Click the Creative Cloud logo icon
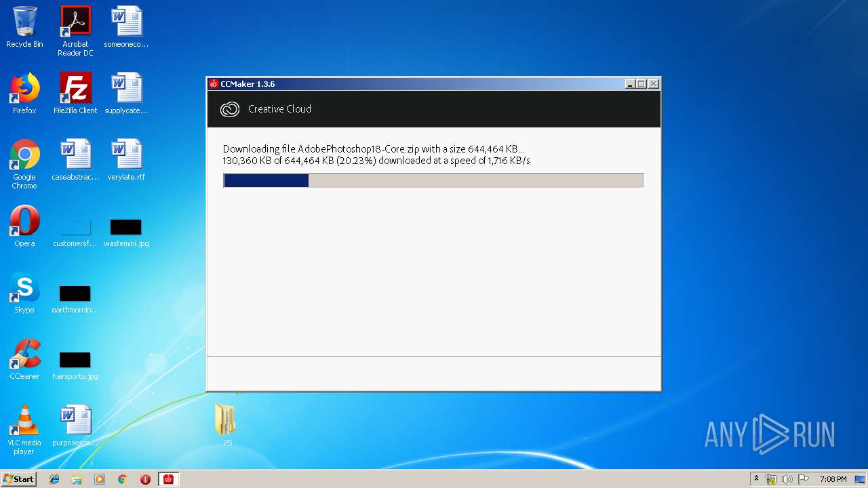 pyautogui.click(x=230, y=109)
